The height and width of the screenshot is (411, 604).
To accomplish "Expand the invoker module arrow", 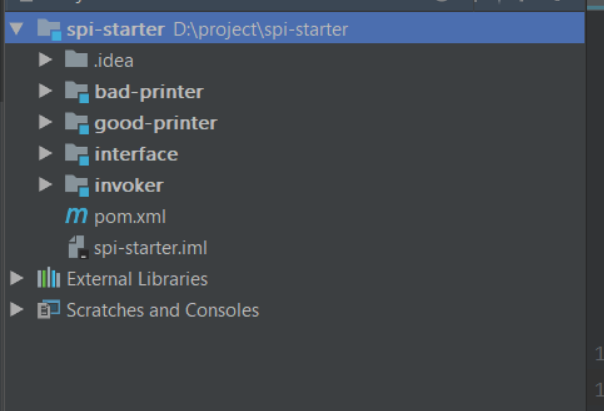I will click(x=44, y=185).
